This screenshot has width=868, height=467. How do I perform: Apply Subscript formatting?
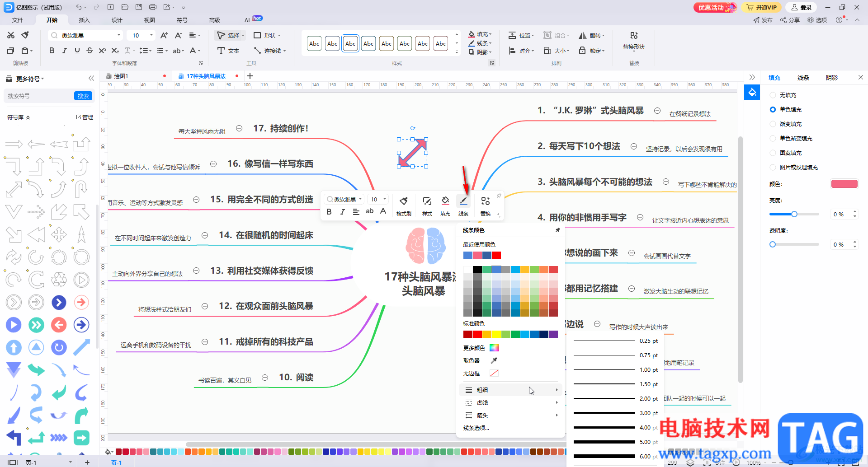point(115,51)
